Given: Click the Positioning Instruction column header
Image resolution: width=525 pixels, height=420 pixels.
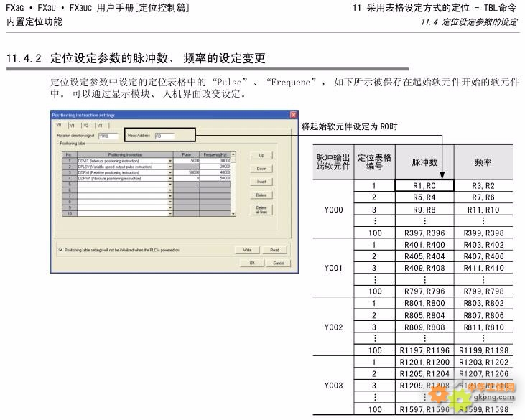Looking at the screenshot, I should click(x=125, y=154).
